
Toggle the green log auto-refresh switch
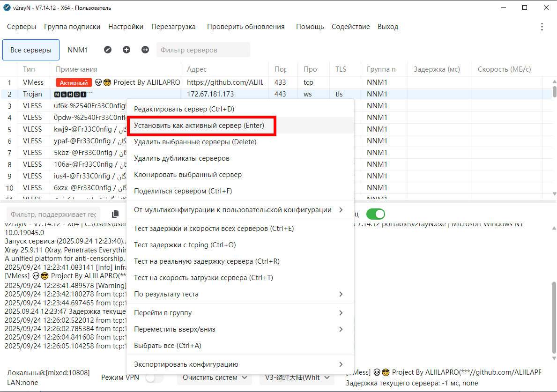tap(375, 214)
